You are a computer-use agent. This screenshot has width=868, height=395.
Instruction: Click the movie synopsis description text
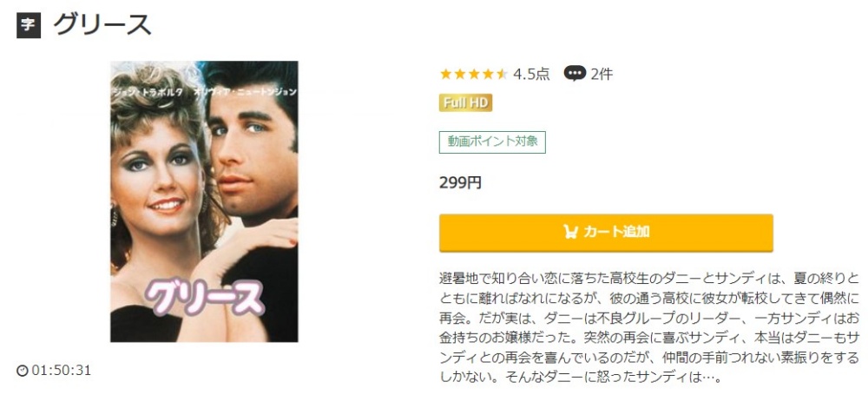(x=652, y=327)
